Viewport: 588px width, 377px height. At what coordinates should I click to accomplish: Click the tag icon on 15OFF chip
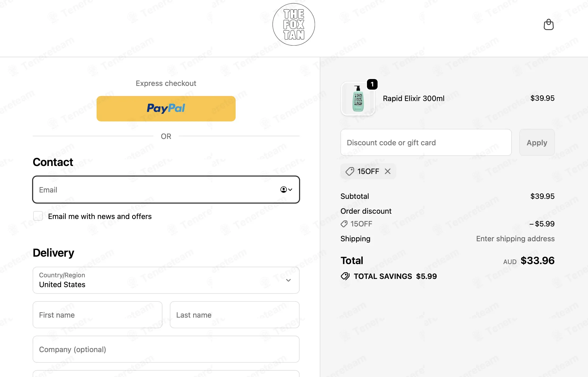[x=350, y=171]
